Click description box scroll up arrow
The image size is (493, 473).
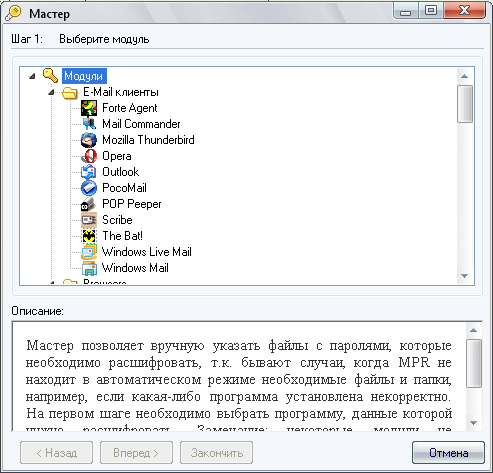coord(473,330)
